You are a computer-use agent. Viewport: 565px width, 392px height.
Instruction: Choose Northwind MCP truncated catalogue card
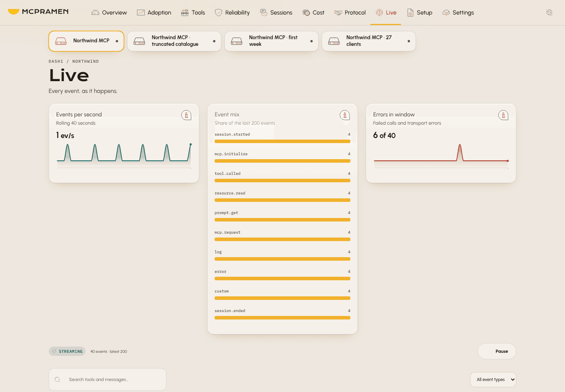click(x=174, y=41)
